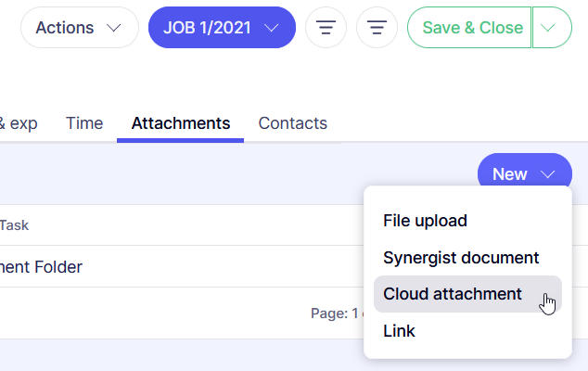Click the filter icon right of JOB 1/2021
This screenshot has width=588, height=371.
coord(326,28)
